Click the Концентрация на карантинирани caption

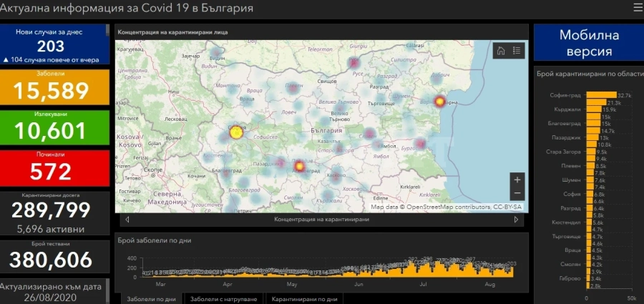pyautogui.click(x=321, y=220)
